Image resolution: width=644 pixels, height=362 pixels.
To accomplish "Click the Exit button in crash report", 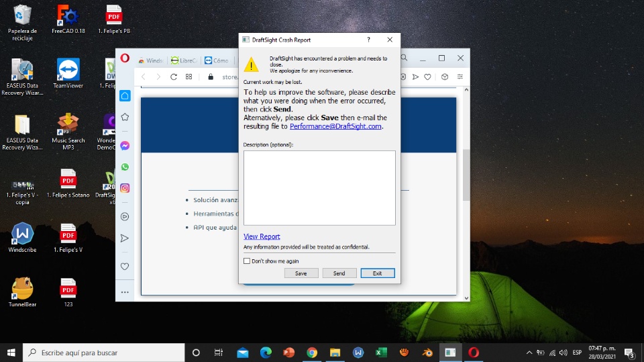I will pos(378,273).
